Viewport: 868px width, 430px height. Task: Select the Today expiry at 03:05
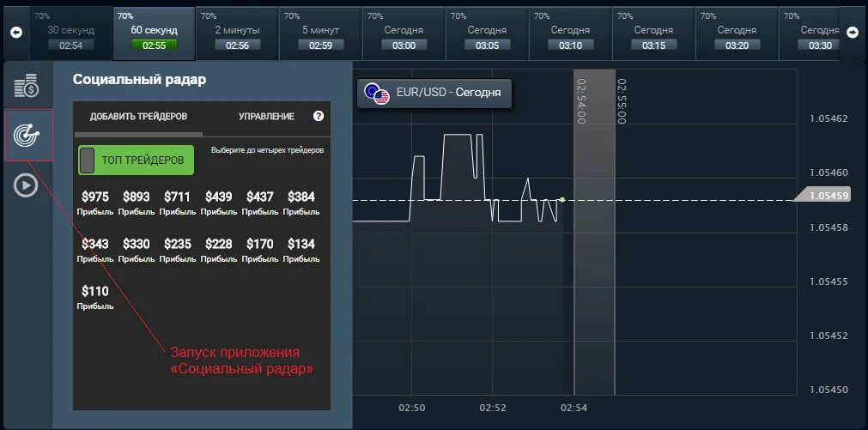click(487, 34)
